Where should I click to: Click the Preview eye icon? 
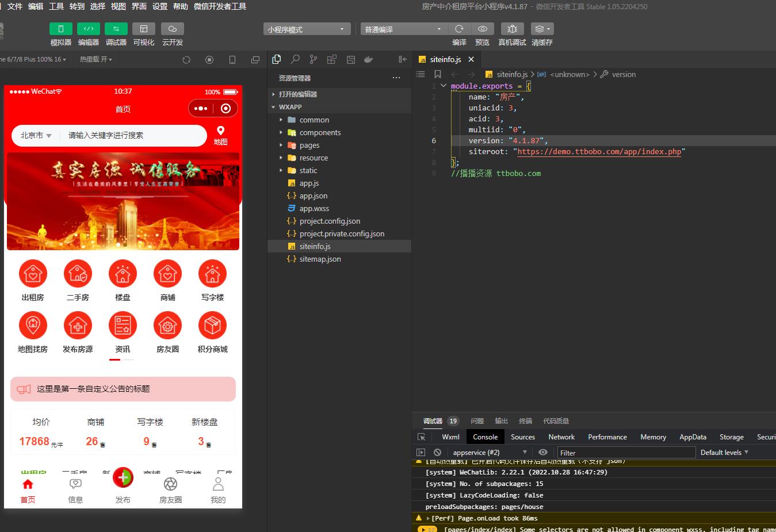[482, 29]
